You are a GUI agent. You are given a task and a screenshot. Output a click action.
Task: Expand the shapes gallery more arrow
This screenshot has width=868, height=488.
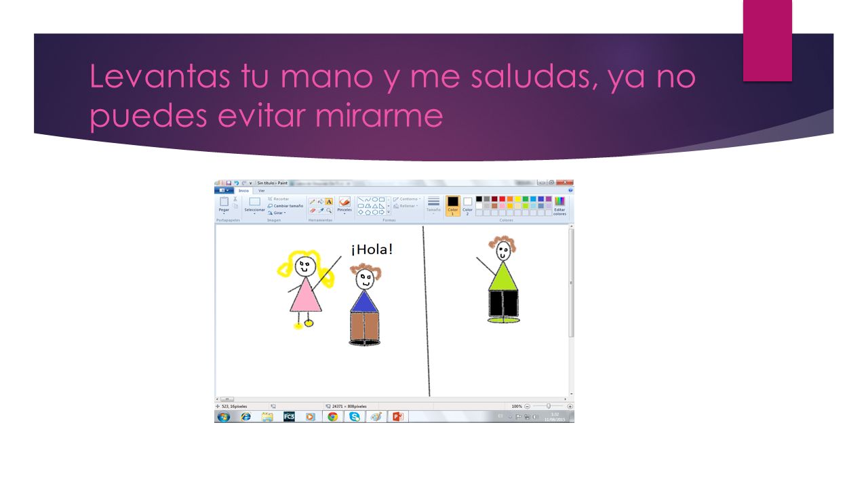click(389, 212)
